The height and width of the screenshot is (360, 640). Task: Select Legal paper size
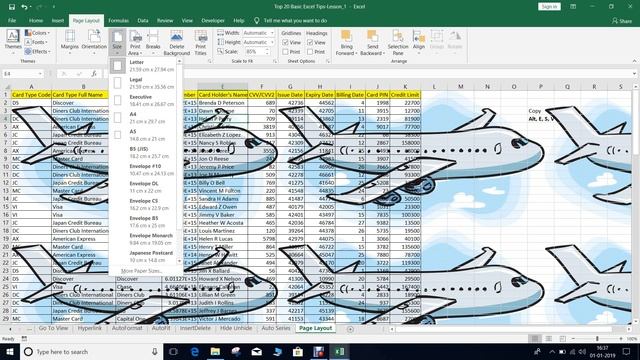(x=143, y=83)
